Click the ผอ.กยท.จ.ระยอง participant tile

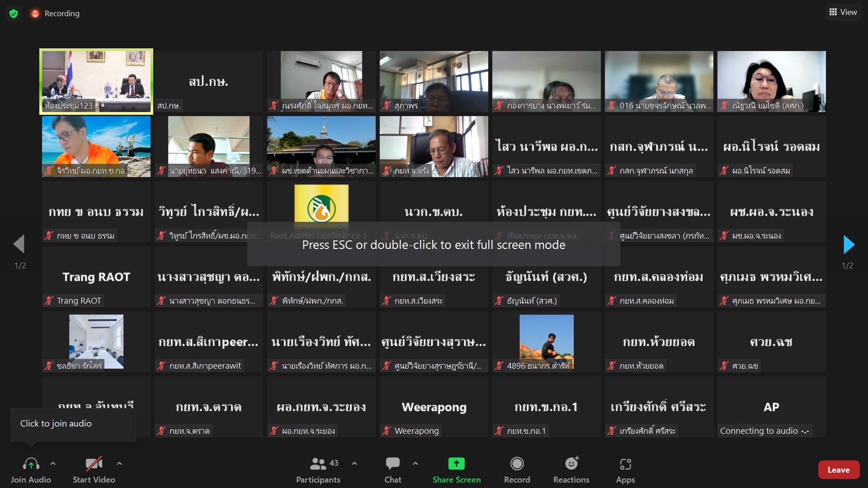coord(321,407)
